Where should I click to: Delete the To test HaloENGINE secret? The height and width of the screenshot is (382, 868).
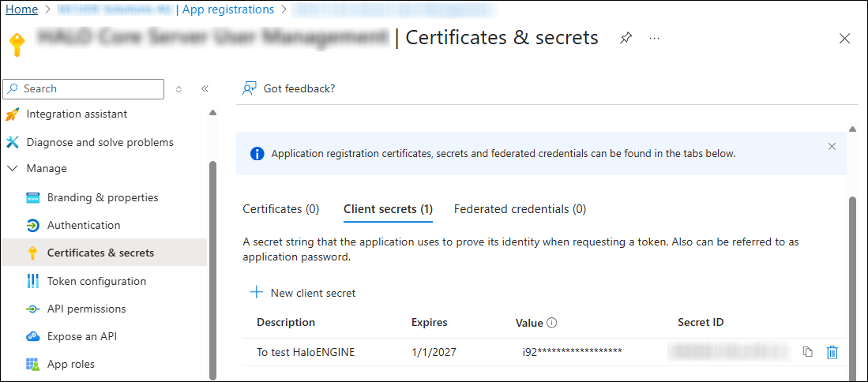pyautogui.click(x=832, y=352)
